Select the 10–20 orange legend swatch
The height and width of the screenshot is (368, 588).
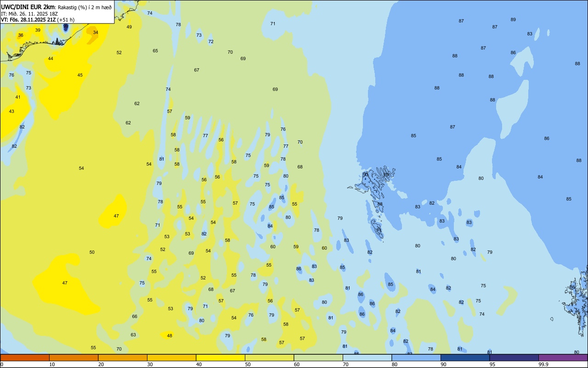[73, 357]
